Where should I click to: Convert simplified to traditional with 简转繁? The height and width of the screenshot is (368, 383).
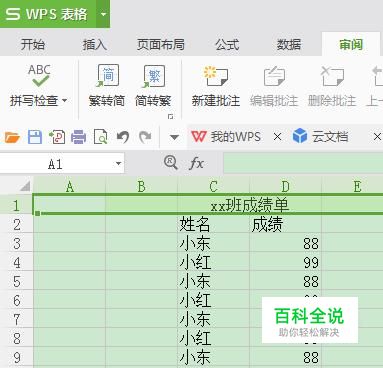(x=153, y=86)
